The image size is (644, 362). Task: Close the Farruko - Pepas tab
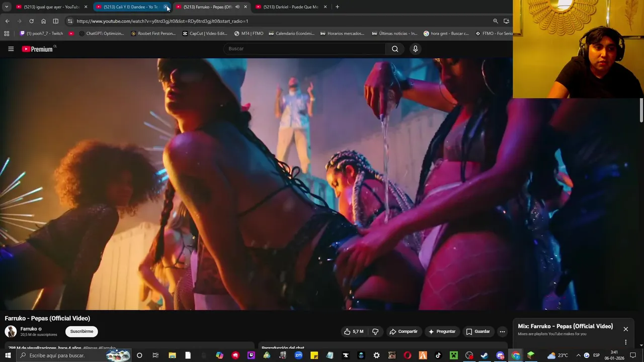245,7
